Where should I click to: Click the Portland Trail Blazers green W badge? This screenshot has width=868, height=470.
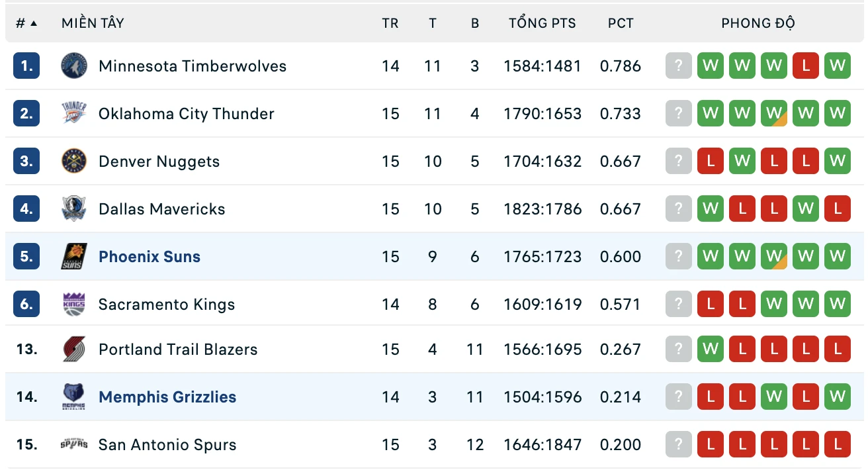711,350
